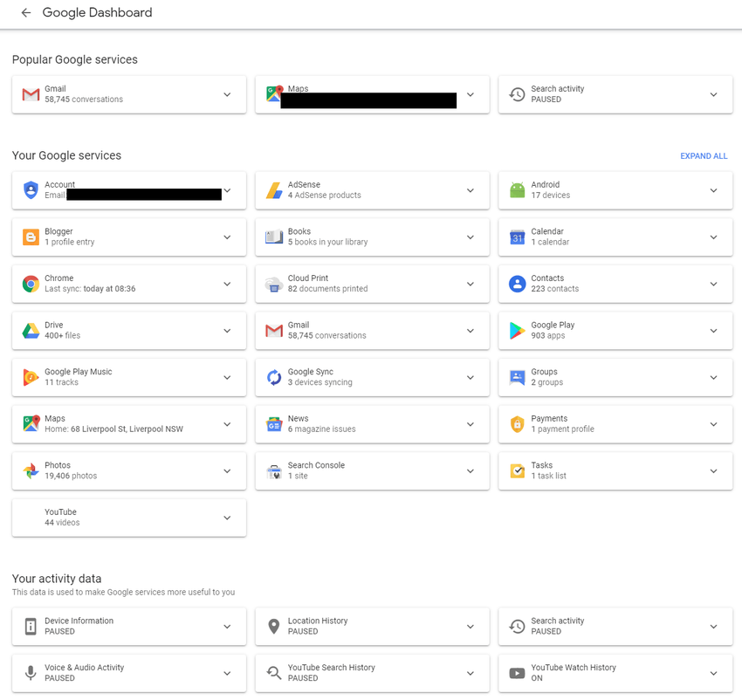Image resolution: width=742 pixels, height=700 pixels.
Task: Click EXPAND ALL link
Action: 704,155
